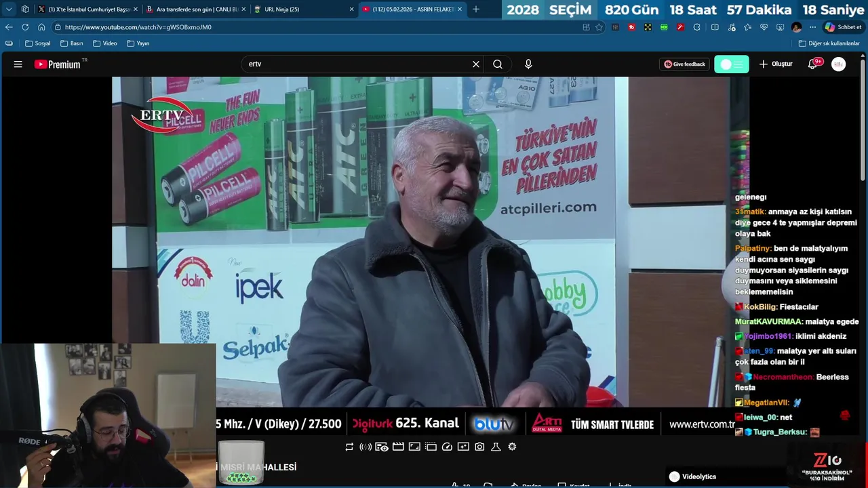Screen dimensions: 868x488
Task: Start voice search with microphone icon
Action: 528,64
